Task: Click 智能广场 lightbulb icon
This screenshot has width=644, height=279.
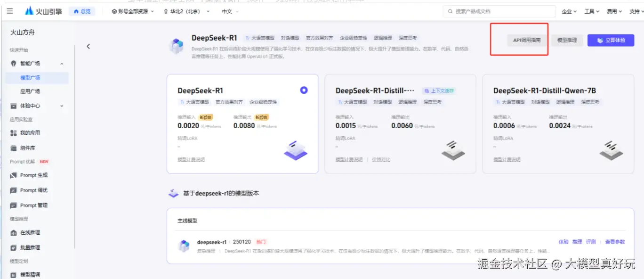Action: (13, 64)
